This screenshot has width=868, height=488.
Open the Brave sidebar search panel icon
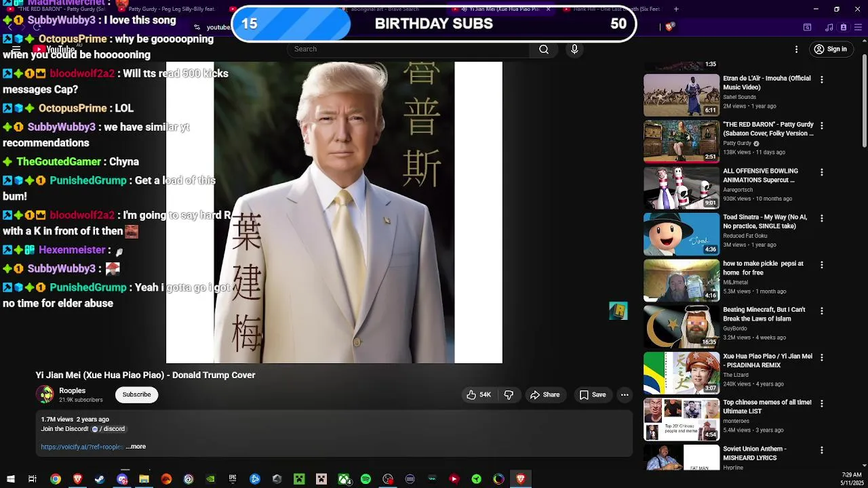(808, 27)
